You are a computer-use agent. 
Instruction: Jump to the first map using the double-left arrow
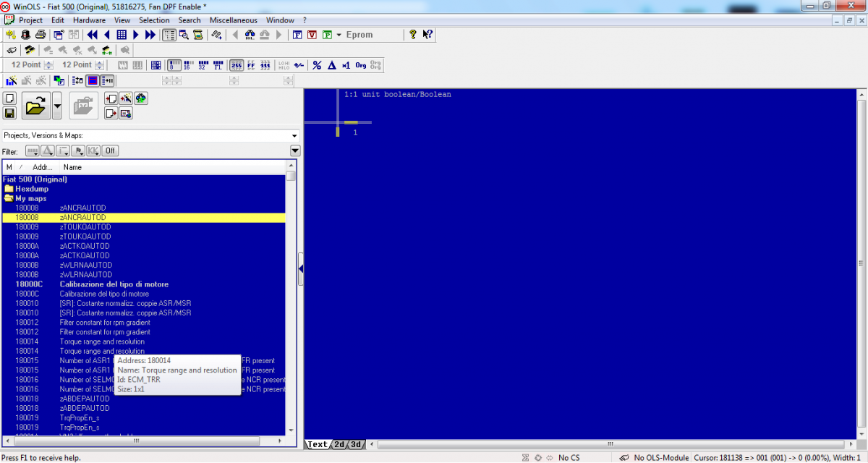pyautogui.click(x=93, y=35)
